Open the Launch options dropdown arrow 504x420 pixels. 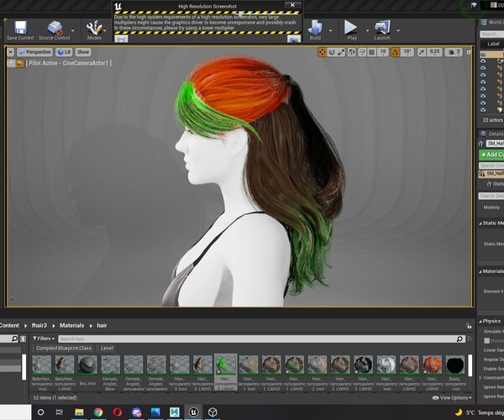click(x=398, y=31)
